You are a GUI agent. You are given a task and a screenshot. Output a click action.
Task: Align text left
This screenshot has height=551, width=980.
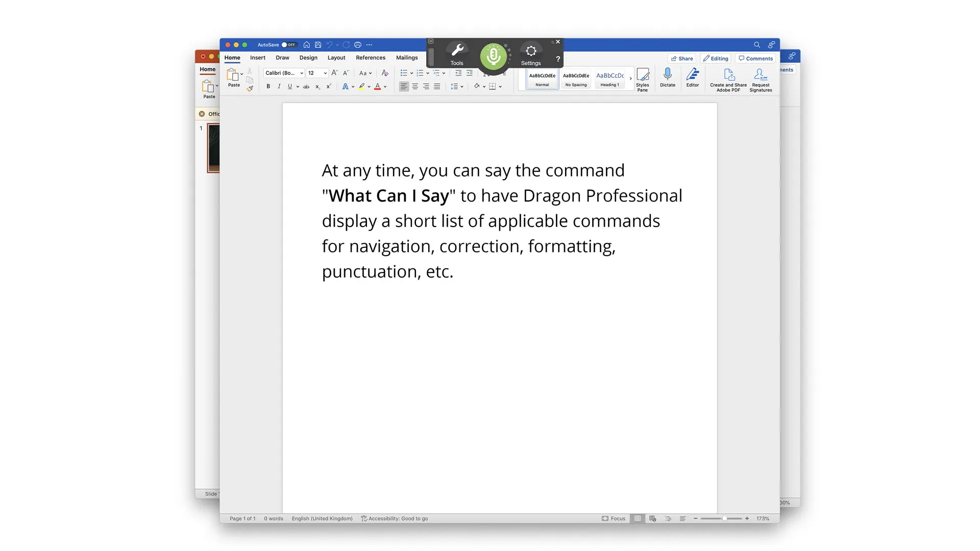click(404, 87)
